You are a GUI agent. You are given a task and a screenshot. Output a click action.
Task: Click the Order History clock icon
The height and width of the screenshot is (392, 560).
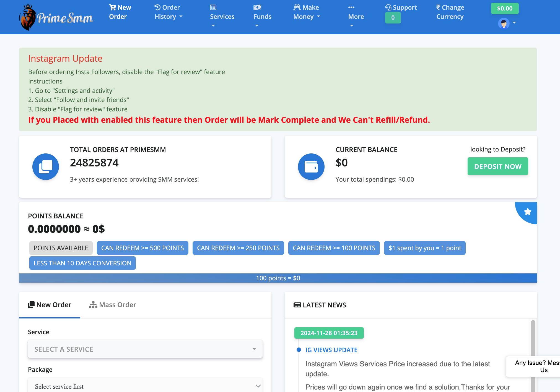(x=157, y=7)
